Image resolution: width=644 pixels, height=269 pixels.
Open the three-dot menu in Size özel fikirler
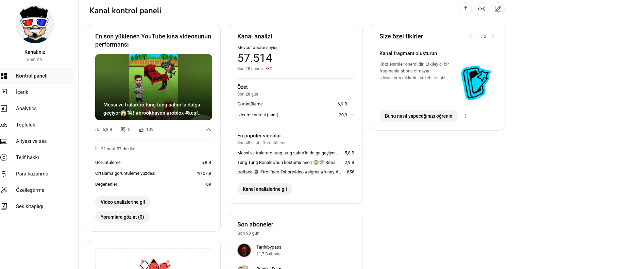[465, 116]
